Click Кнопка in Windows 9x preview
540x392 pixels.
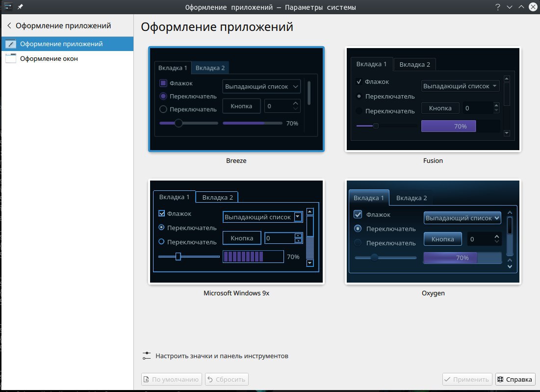point(242,238)
